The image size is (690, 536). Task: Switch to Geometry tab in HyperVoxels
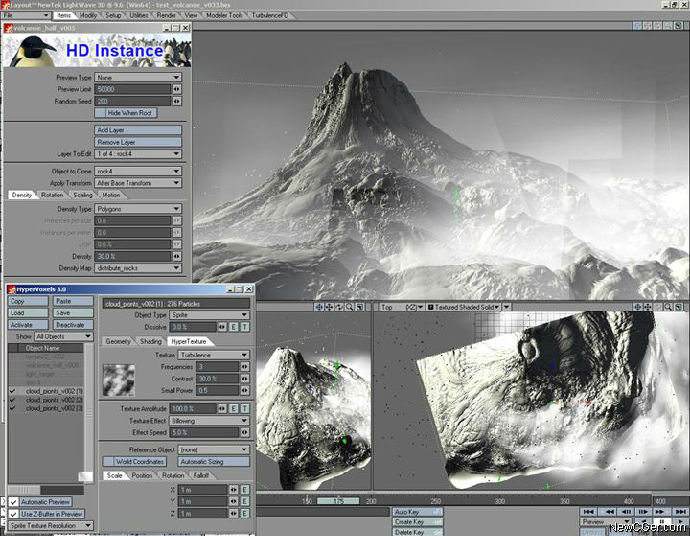(x=118, y=341)
